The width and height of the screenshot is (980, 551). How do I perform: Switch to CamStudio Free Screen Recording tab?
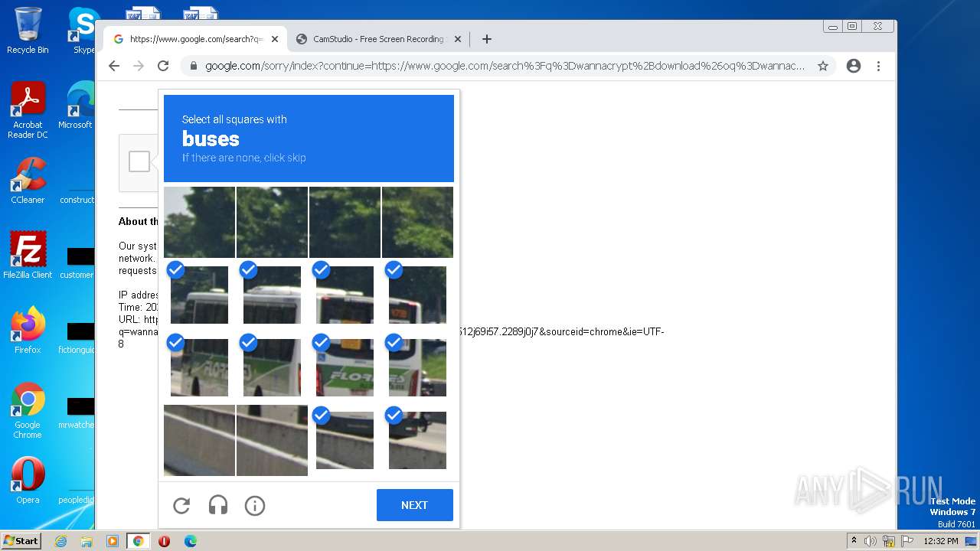pyautogui.click(x=378, y=39)
